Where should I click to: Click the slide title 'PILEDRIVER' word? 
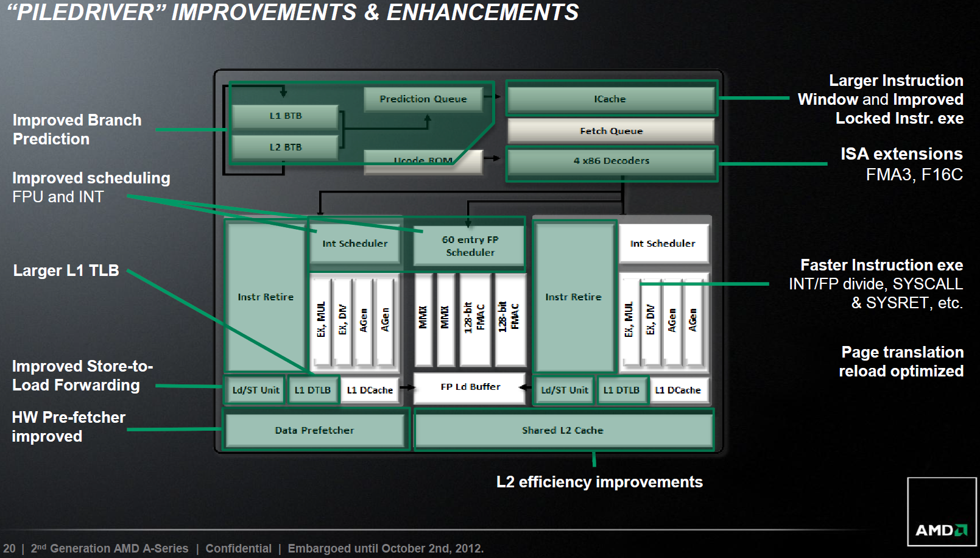[86, 12]
